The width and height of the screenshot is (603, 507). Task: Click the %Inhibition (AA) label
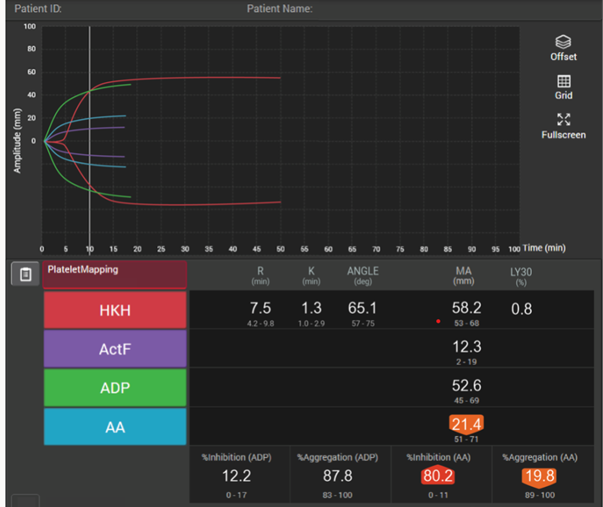pos(438,457)
